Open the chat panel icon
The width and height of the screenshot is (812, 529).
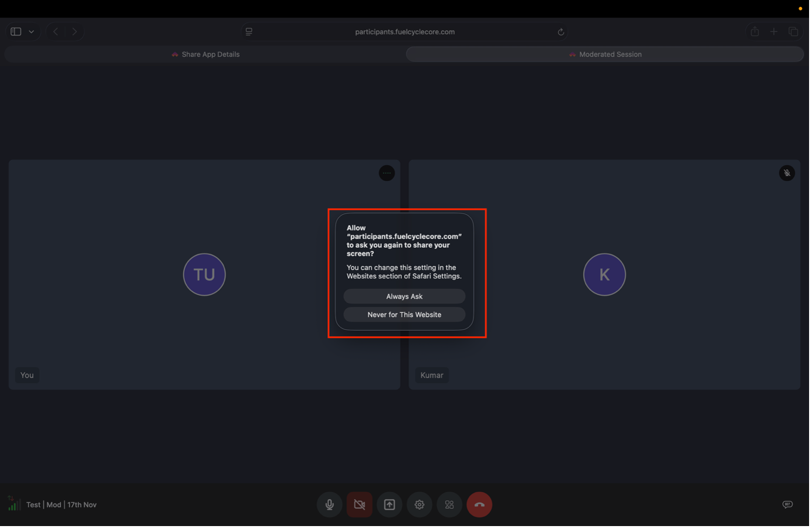787,504
